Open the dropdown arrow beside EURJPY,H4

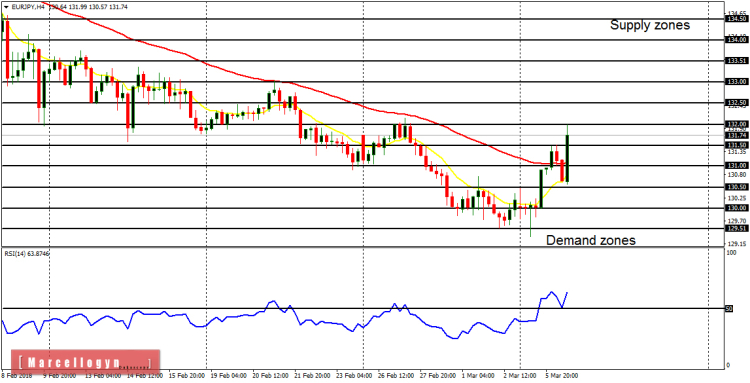click(5, 8)
